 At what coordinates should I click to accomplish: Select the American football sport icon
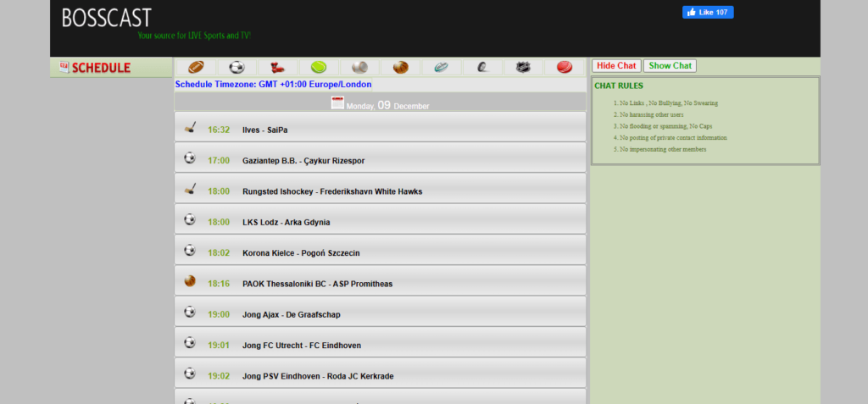pos(196,67)
